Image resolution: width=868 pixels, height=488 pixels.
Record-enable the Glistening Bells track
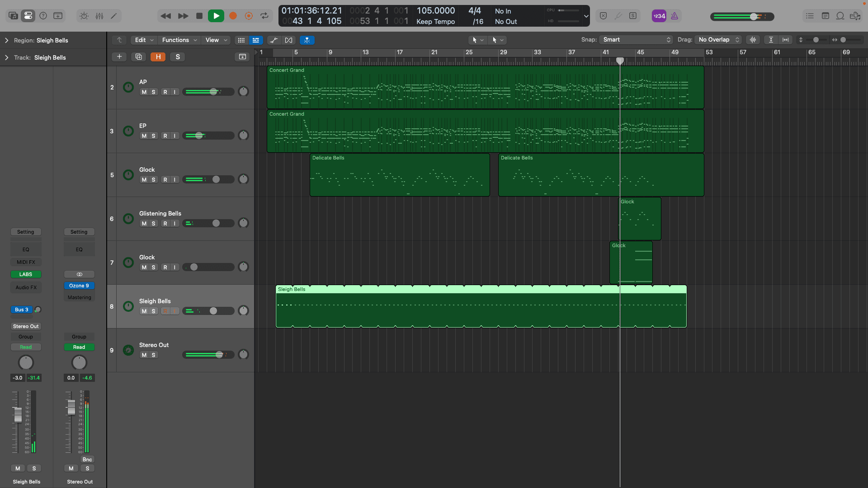165,223
